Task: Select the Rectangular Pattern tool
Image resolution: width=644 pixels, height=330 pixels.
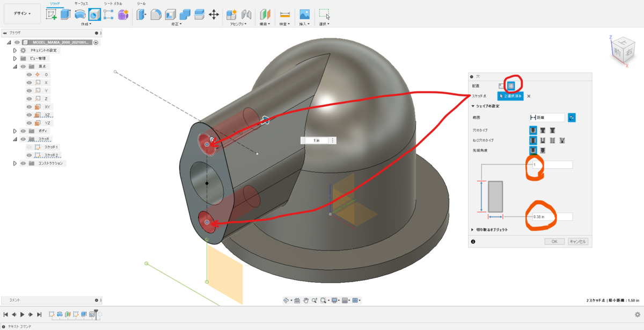Action: (108, 15)
